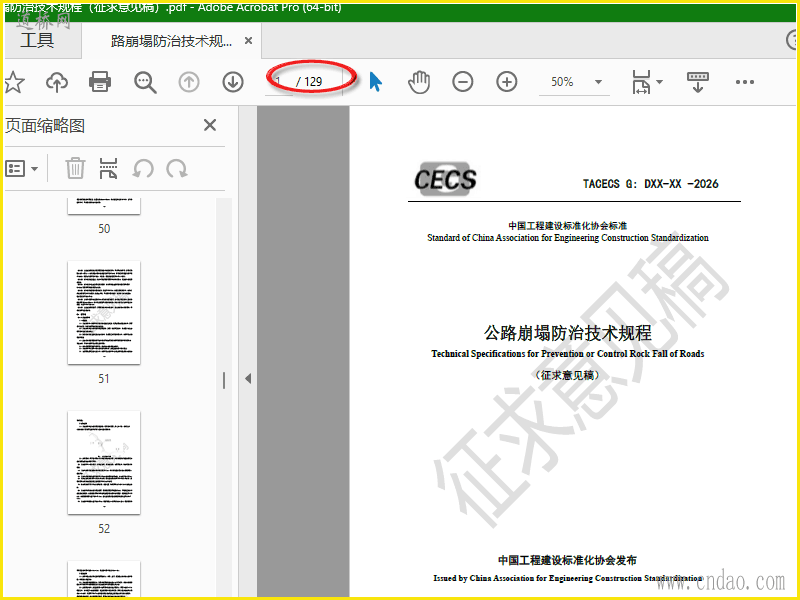Screen dimensions: 800x600
Task: Click 'Standard of China Association' line
Action: 567,238
